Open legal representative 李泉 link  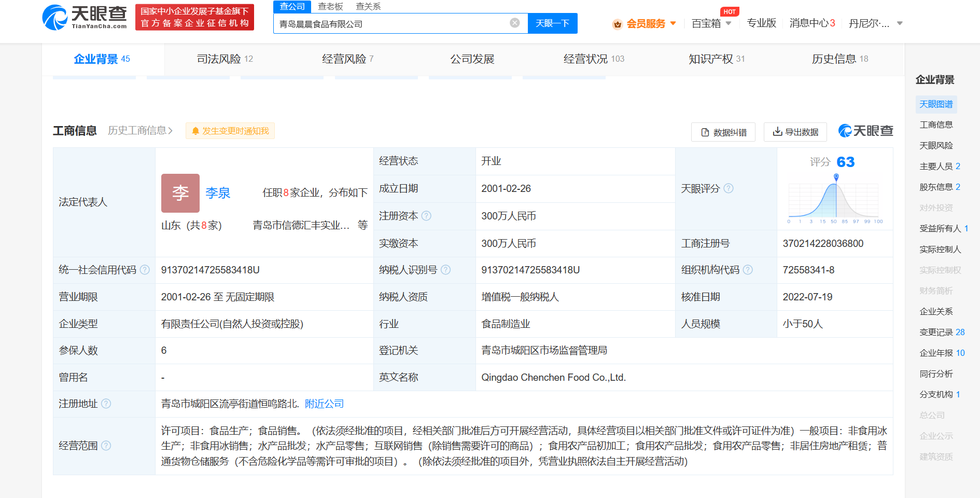point(218,193)
